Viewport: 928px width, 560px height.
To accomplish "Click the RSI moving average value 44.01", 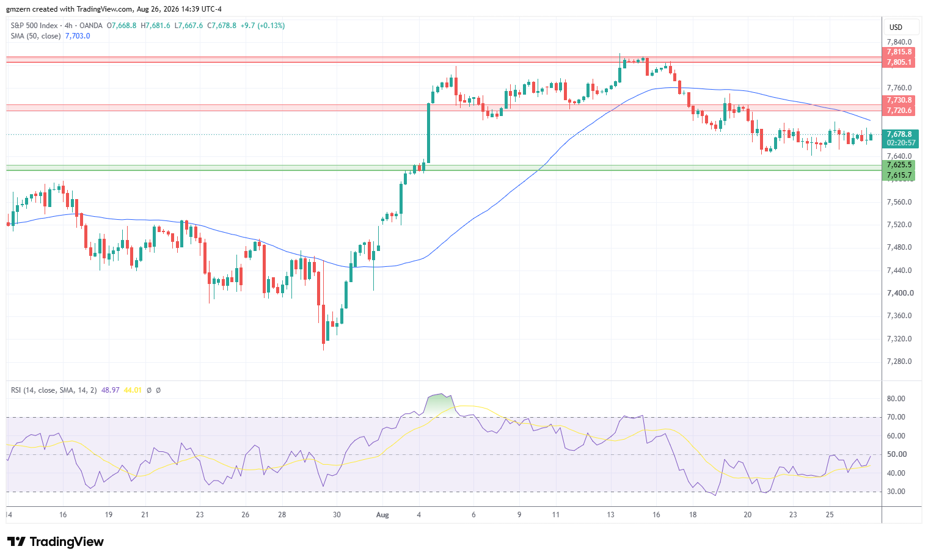I will pyautogui.click(x=133, y=390).
